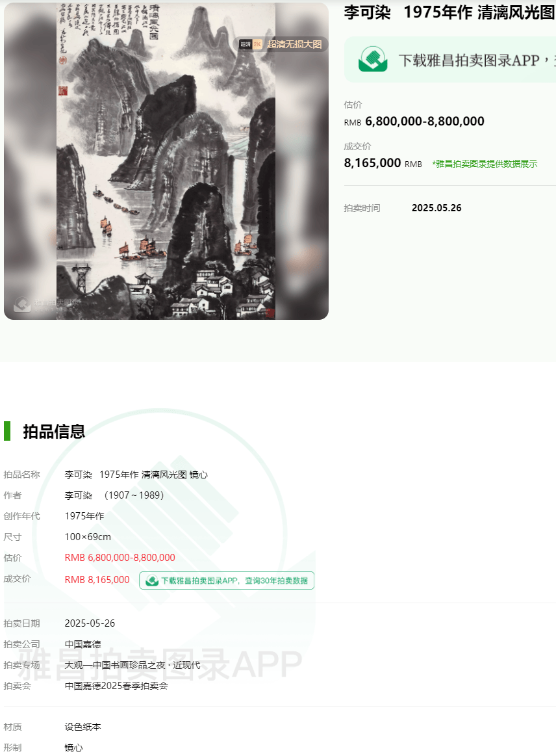This screenshot has height=756, width=556.
Task: Click the 拍品名称 value ending in 镜心
Action: point(136,475)
